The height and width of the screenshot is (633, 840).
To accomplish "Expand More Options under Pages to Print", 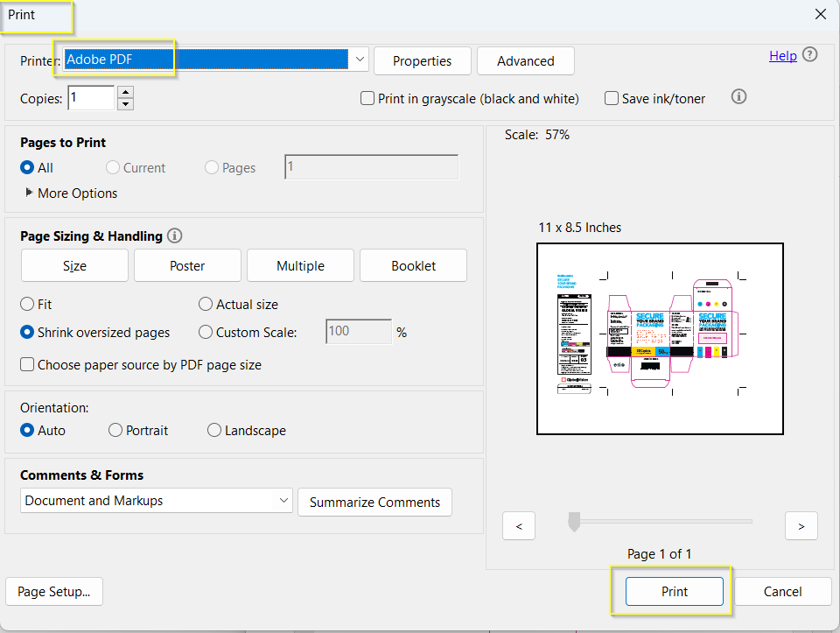I will [x=30, y=193].
